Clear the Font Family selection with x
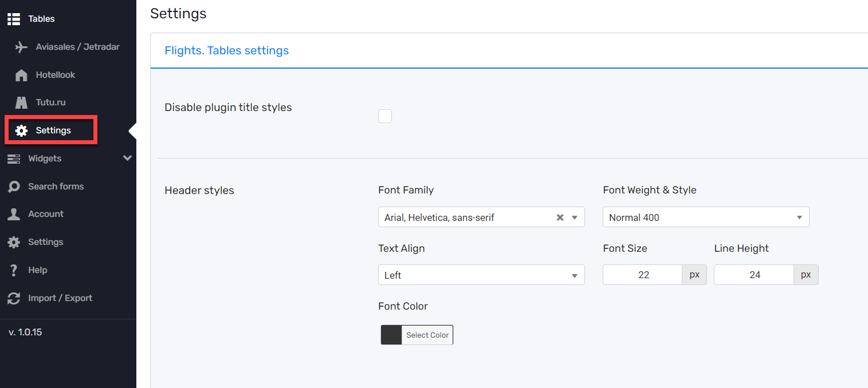This screenshot has height=388, width=868. (x=560, y=217)
